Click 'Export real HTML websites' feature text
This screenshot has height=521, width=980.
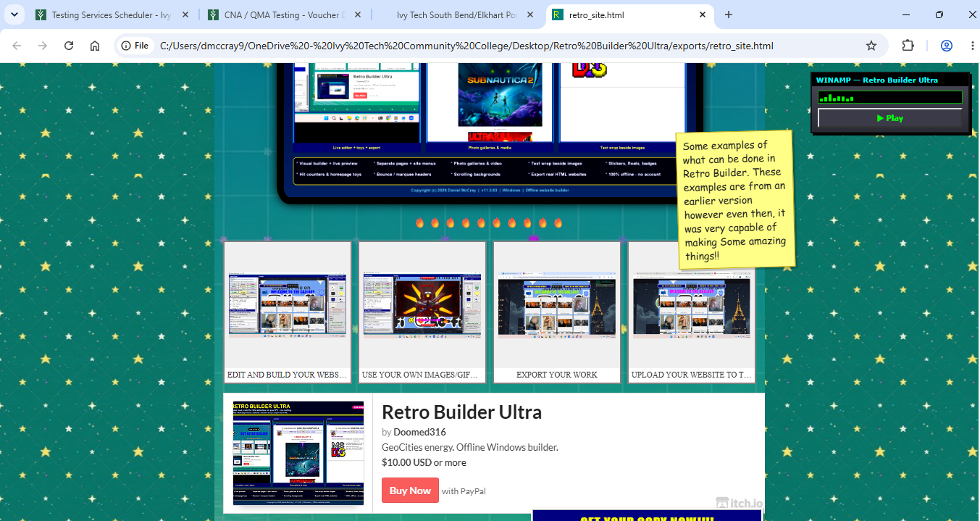tap(558, 175)
